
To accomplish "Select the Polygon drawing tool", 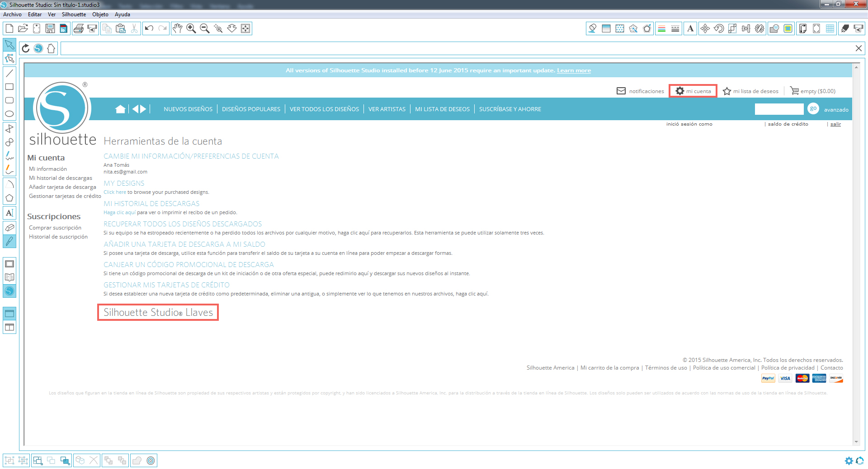I will (x=9, y=198).
